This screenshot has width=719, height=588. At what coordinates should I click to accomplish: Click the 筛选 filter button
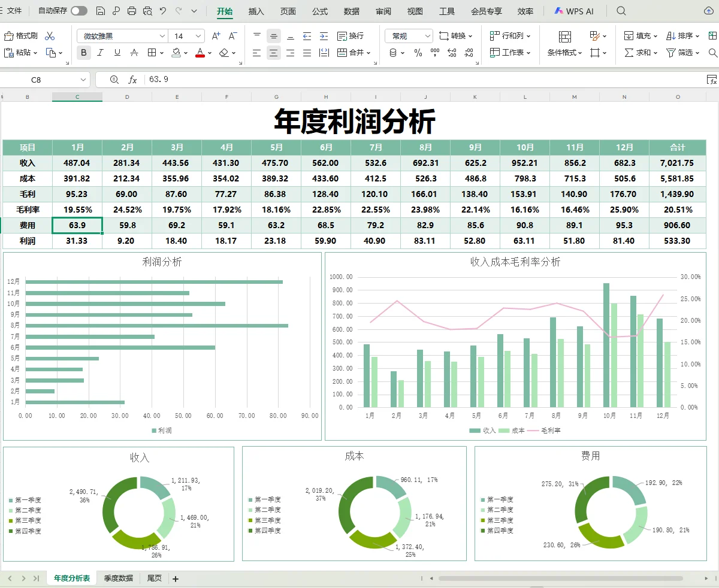(x=683, y=53)
